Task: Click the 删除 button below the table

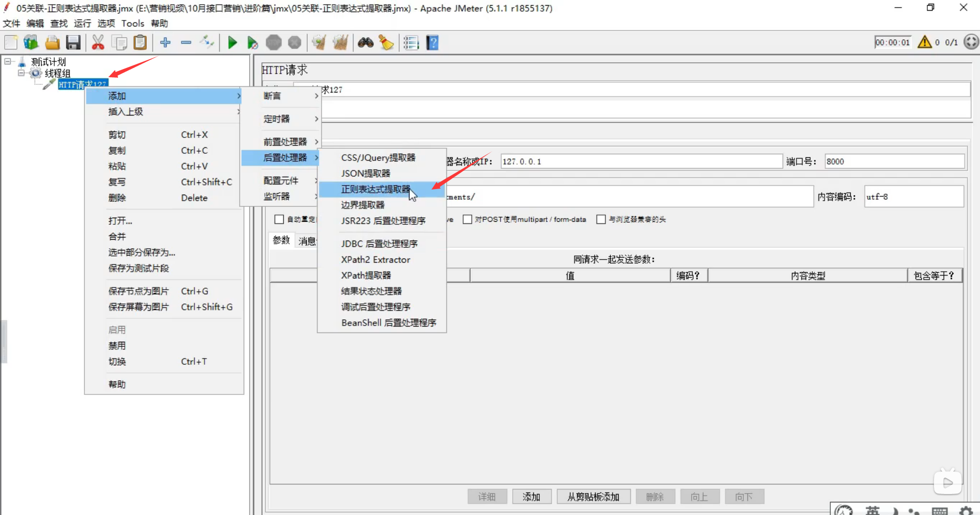Action: click(x=655, y=497)
